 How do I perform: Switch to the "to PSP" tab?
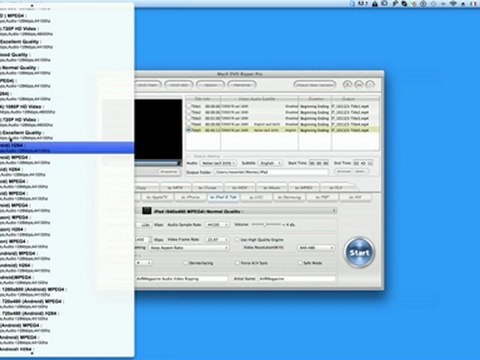(x=322, y=197)
